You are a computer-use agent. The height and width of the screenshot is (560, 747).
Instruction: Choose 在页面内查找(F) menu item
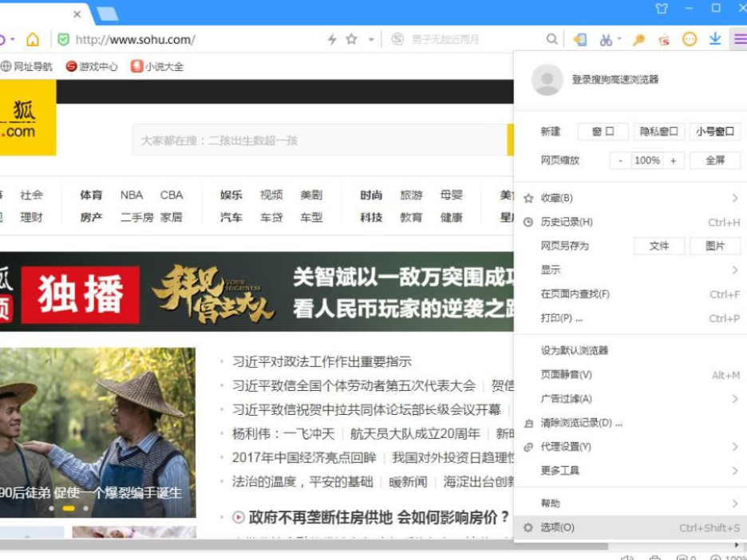[x=630, y=294]
